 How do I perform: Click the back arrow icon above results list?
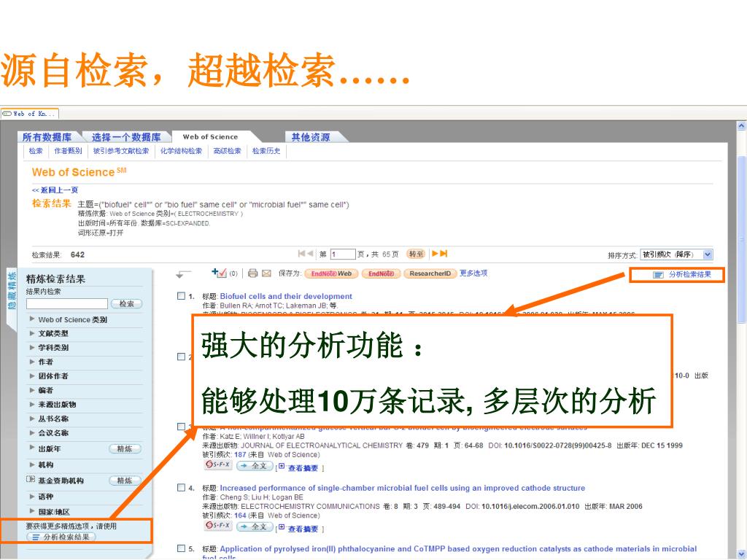point(183,274)
